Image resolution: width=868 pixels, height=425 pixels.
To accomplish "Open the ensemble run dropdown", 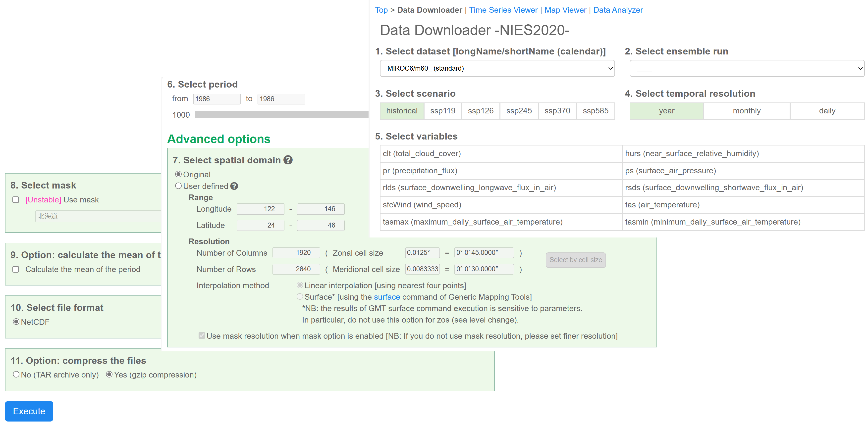I will [747, 68].
